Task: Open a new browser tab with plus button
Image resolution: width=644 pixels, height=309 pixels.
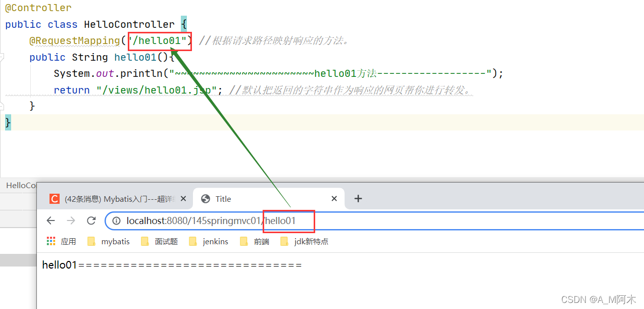Action: [x=358, y=199]
